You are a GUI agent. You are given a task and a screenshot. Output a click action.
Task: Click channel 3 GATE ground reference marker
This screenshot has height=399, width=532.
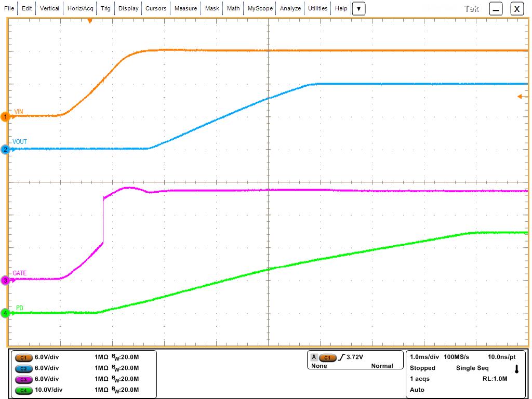pos(6,281)
